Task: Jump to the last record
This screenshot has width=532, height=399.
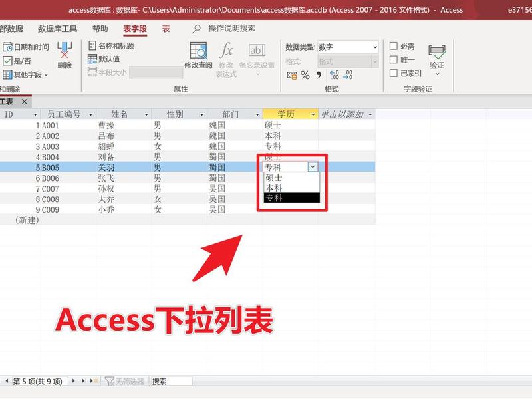Action: (x=84, y=381)
